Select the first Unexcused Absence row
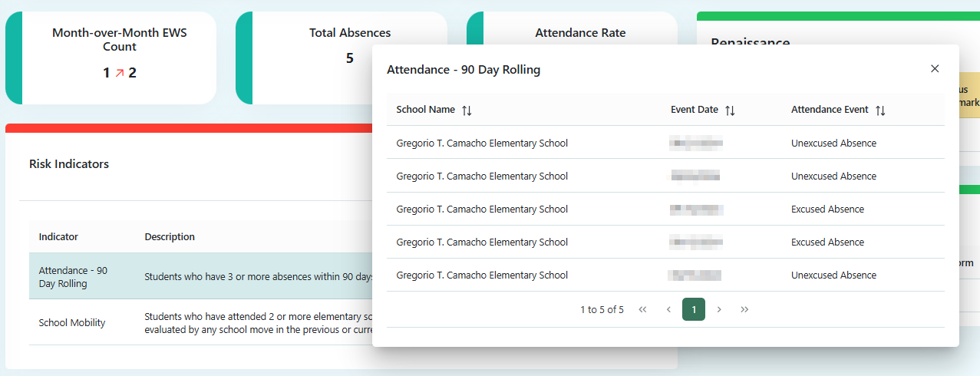The height and width of the screenshot is (376, 980). click(665, 143)
